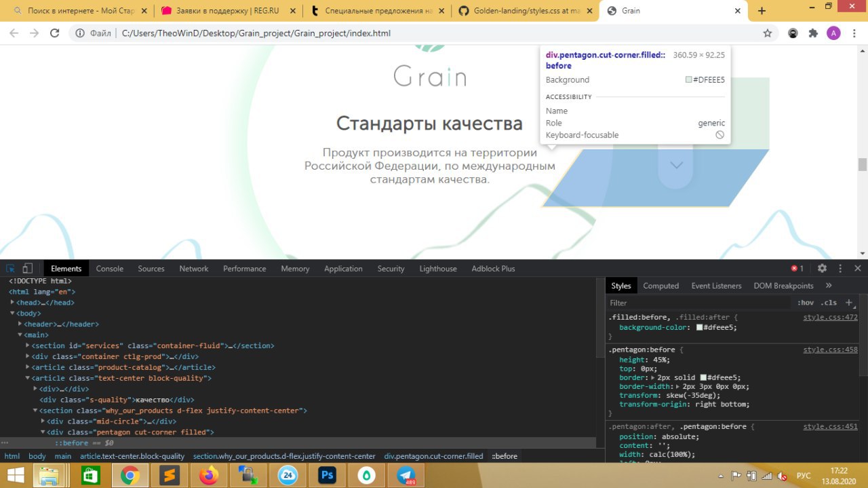Expand the container ctlg-prod div

click(27, 356)
